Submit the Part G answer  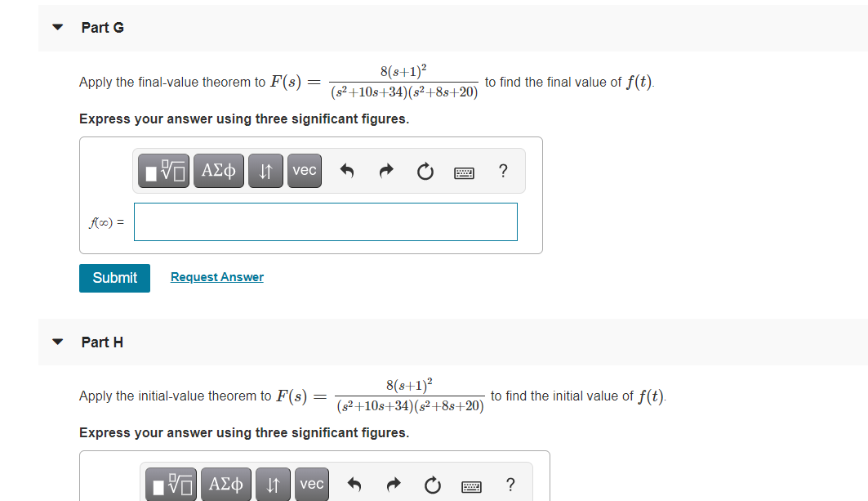coord(114,278)
